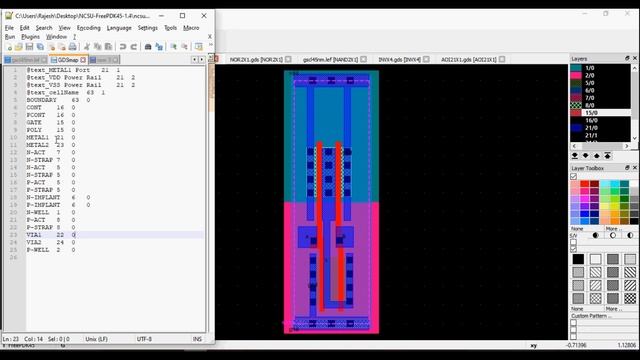Close the Layer Toolbox panel
Screen dimensions: 640x360
635,168
